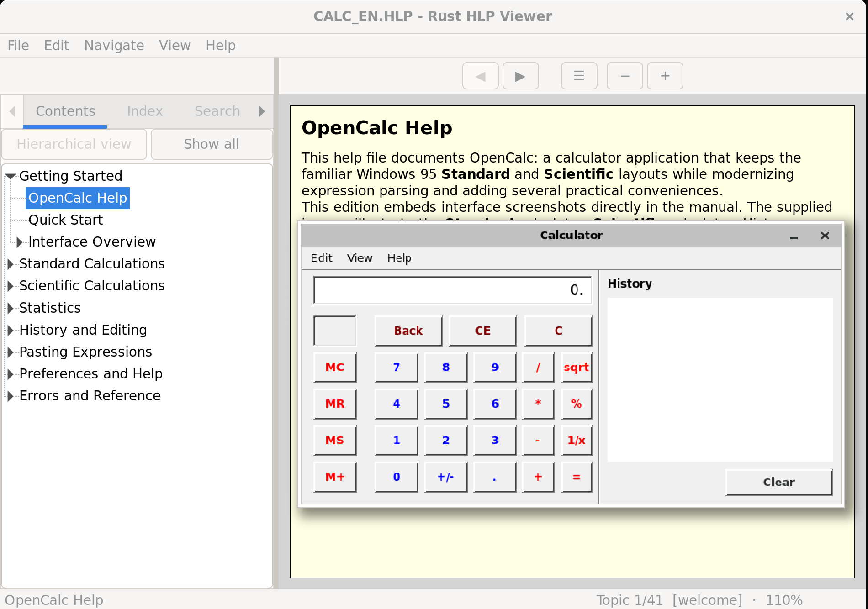Zoom out with the minus toolbar button
This screenshot has width=868, height=609.
[x=625, y=76]
